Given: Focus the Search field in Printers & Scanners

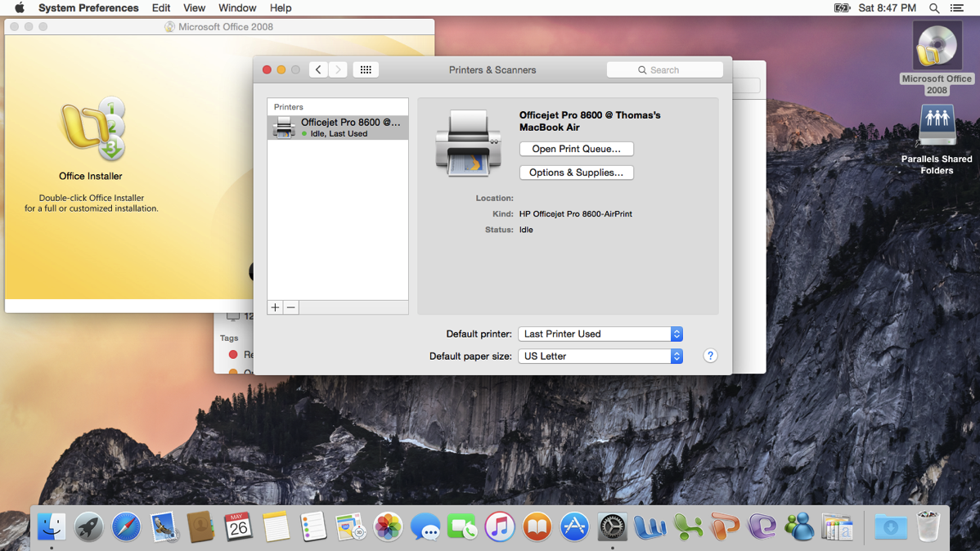Looking at the screenshot, I should coord(665,70).
